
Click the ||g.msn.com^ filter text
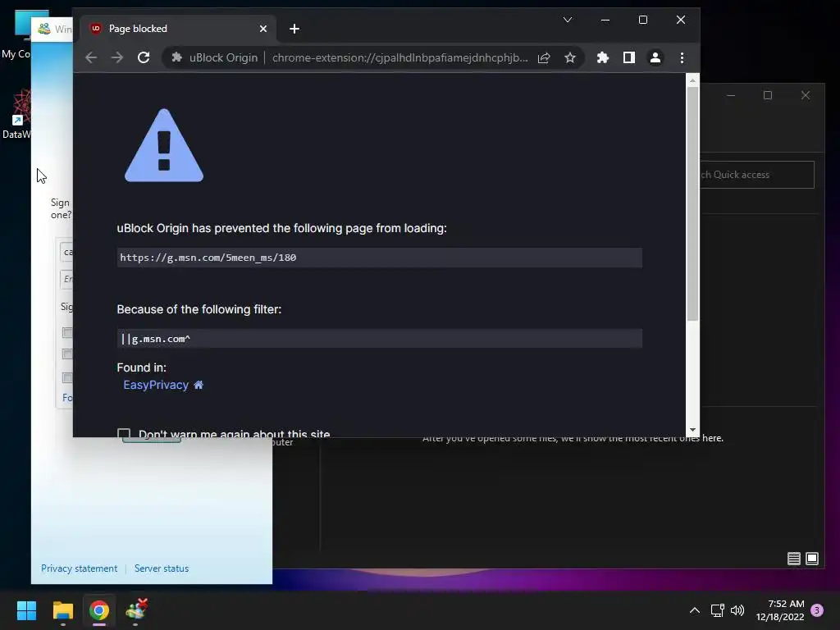coord(155,339)
